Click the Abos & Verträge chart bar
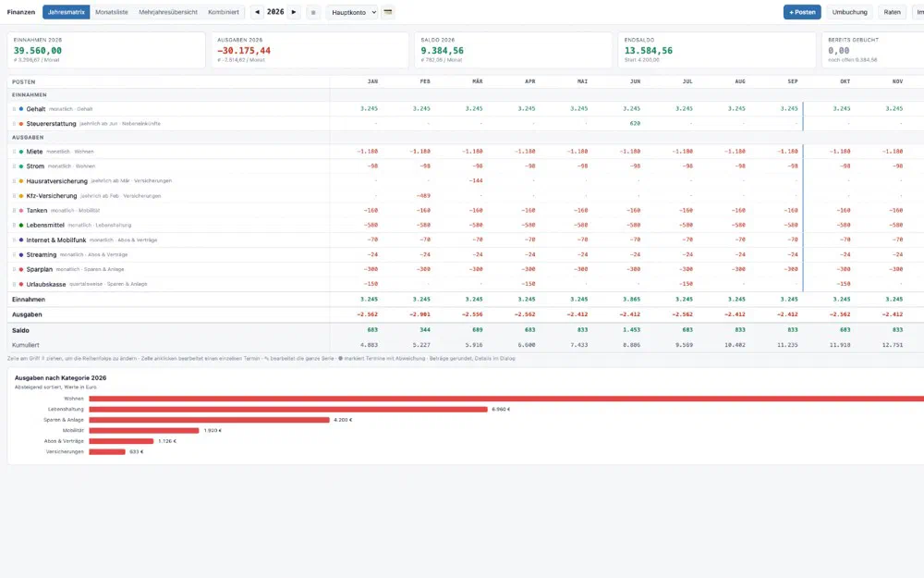Image resolution: width=924 pixels, height=578 pixels. click(121, 441)
